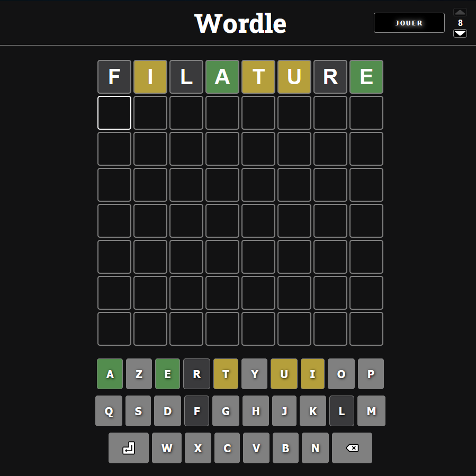Viewport: 476px width, 476px height.
Task: Select the highlighted first cell of row two
Action: coord(114,113)
